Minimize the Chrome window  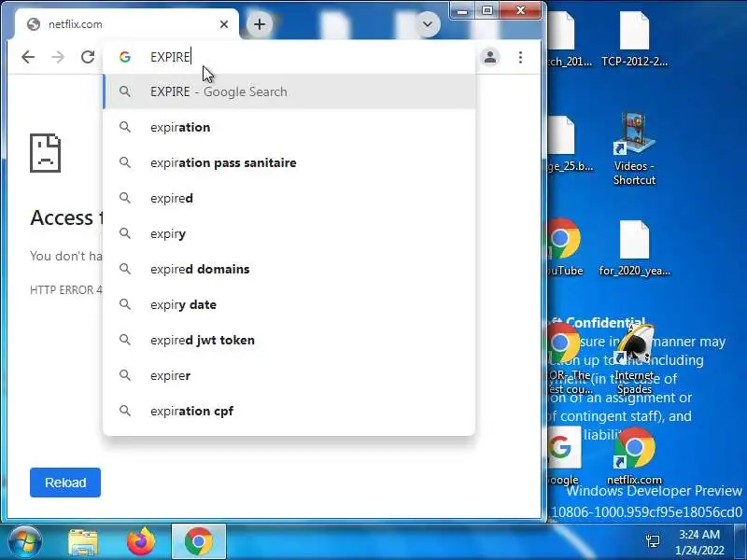coord(461,10)
